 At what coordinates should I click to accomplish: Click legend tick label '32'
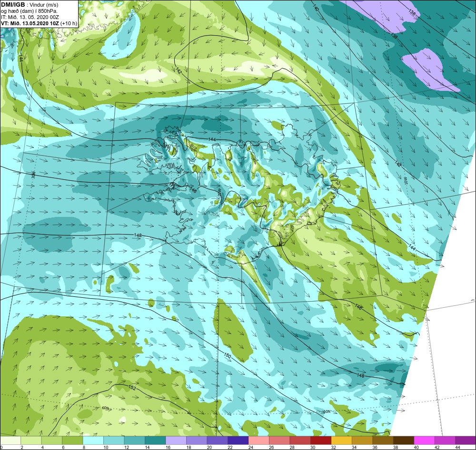tap(333, 447)
